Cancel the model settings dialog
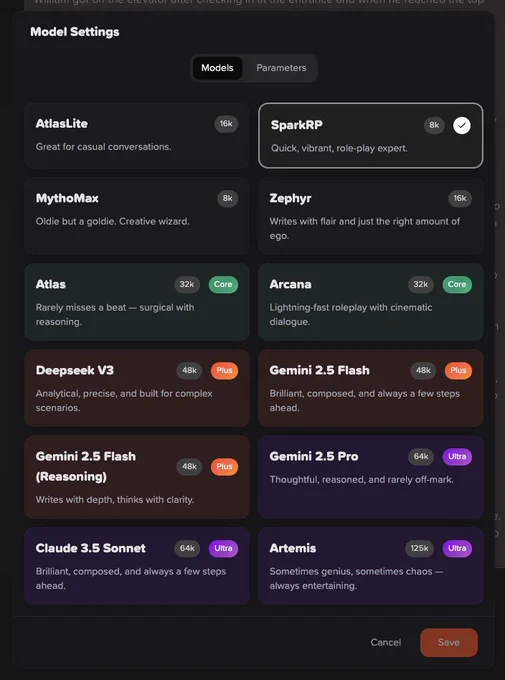Image resolution: width=505 pixels, height=680 pixels. pos(386,642)
